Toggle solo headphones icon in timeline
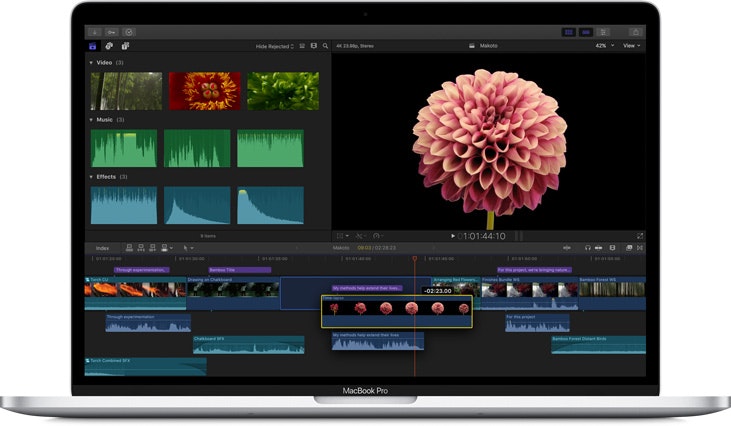 (x=588, y=248)
